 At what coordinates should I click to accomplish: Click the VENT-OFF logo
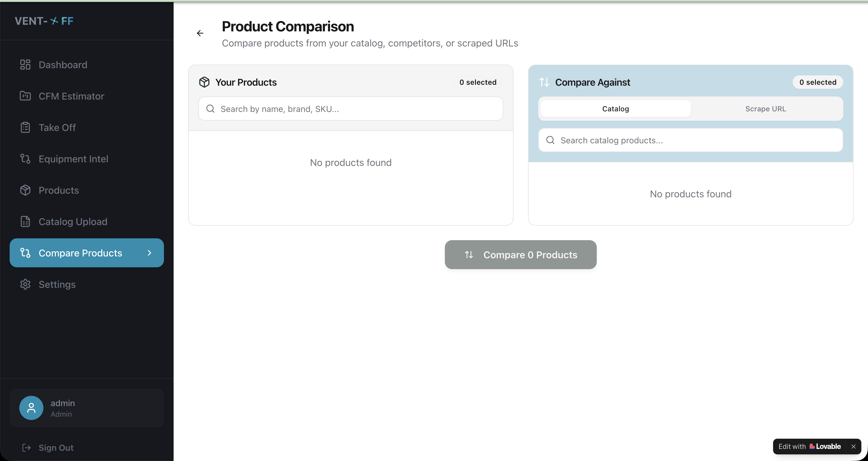coord(44,21)
